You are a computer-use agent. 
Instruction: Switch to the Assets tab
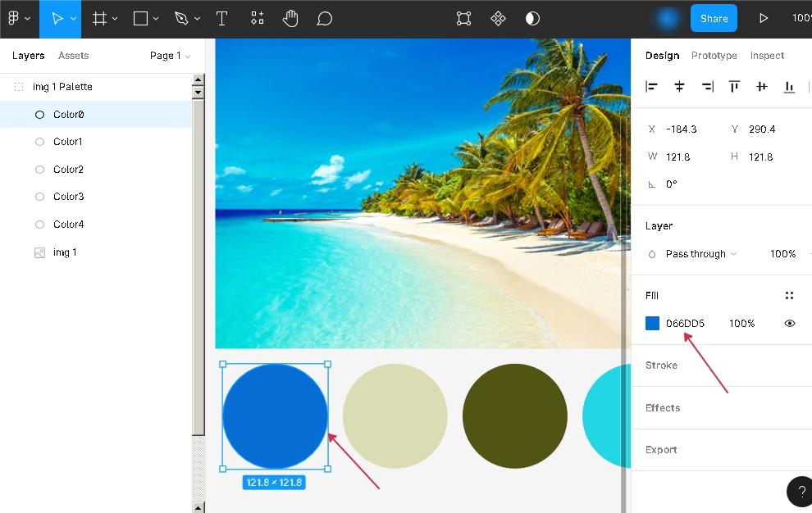73,56
